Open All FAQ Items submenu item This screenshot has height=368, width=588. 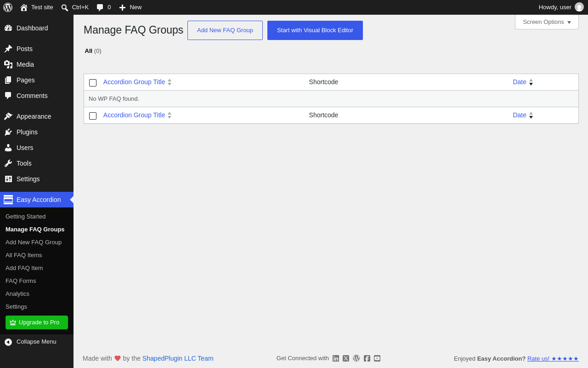(24, 255)
